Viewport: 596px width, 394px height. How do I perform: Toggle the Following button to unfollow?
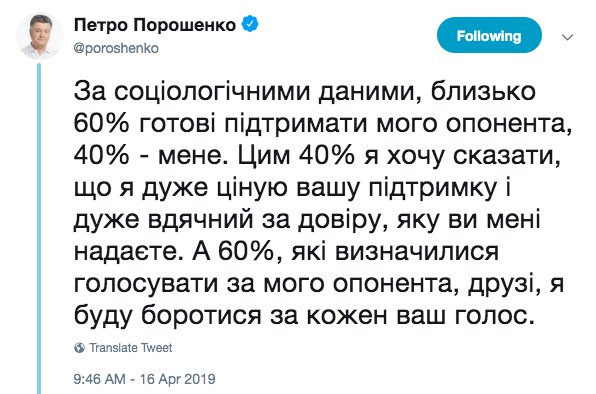489,35
